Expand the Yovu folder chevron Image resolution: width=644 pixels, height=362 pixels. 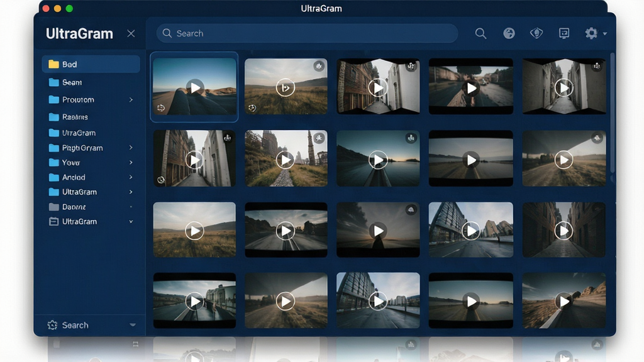131,163
